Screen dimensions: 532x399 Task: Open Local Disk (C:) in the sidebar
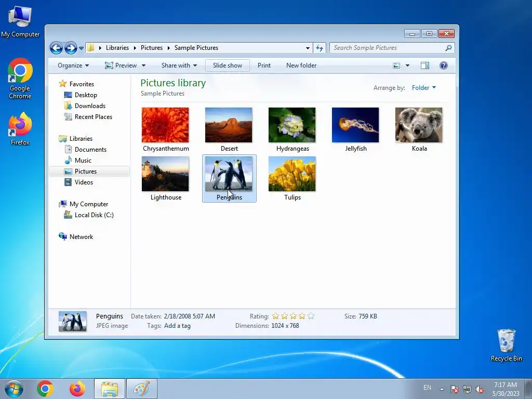[94, 215]
